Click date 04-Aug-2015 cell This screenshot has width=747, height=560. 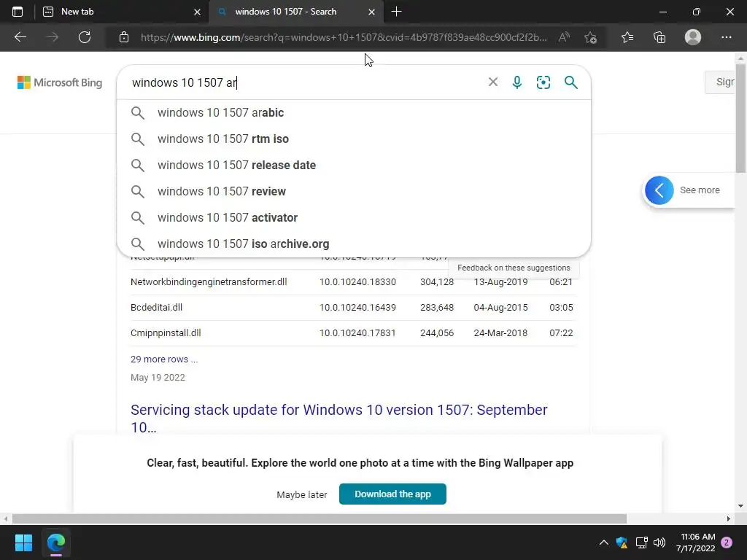coord(500,307)
